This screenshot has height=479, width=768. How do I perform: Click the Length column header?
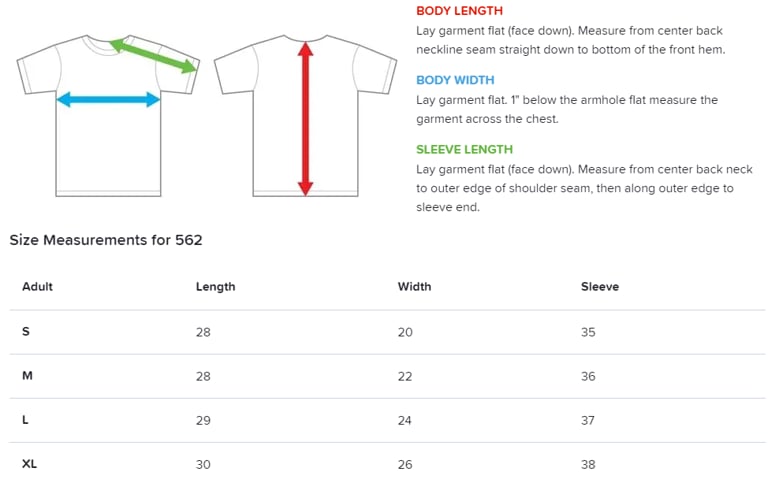215,287
